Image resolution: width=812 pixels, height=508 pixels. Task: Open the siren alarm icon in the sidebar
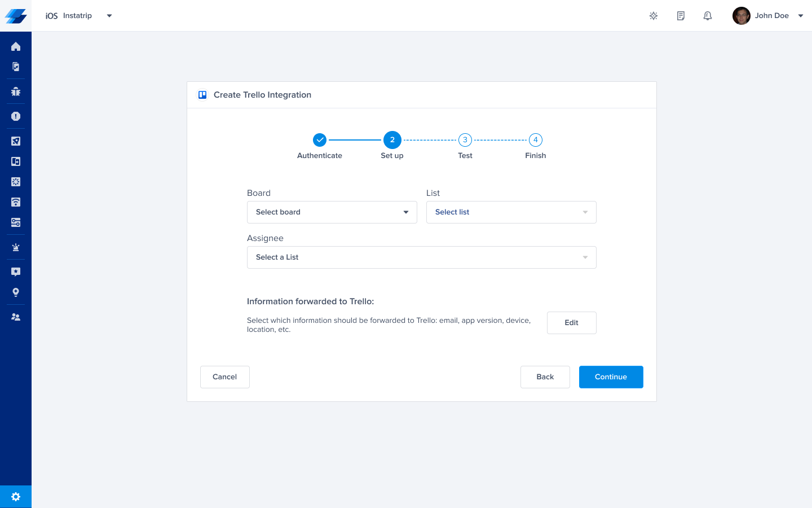point(16,247)
